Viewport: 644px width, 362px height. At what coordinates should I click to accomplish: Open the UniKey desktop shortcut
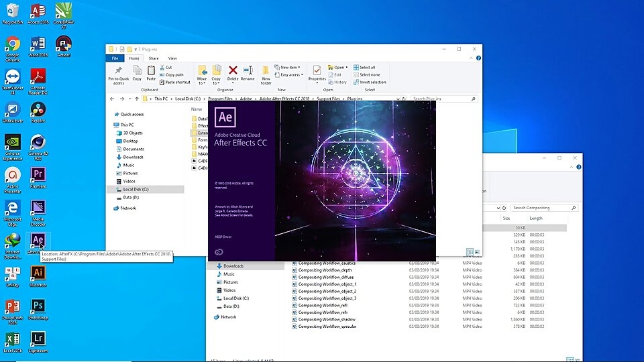tap(12, 277)
